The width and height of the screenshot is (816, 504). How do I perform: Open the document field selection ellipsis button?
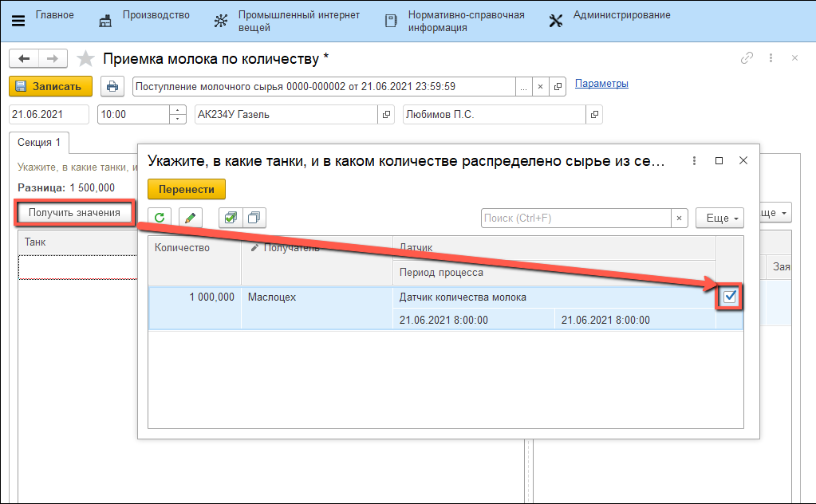click(x=522, y=86)
